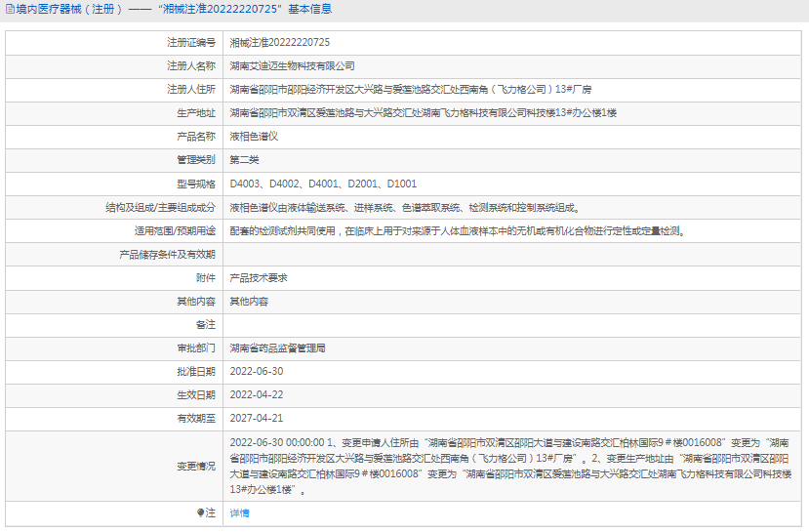This screenshot has width=809, height=532.
Task: Click the 附件 label
Action: 206,278
